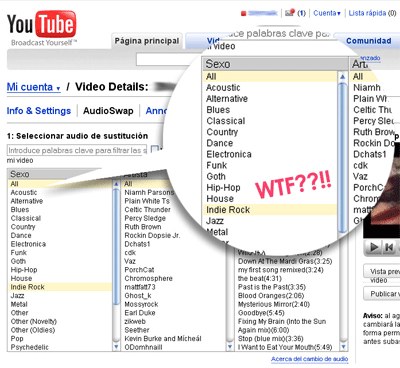Image resolution: width=400 pixels, height=368 pixels.
Task: Click the YouTube logo
Action: click(42, 24)
